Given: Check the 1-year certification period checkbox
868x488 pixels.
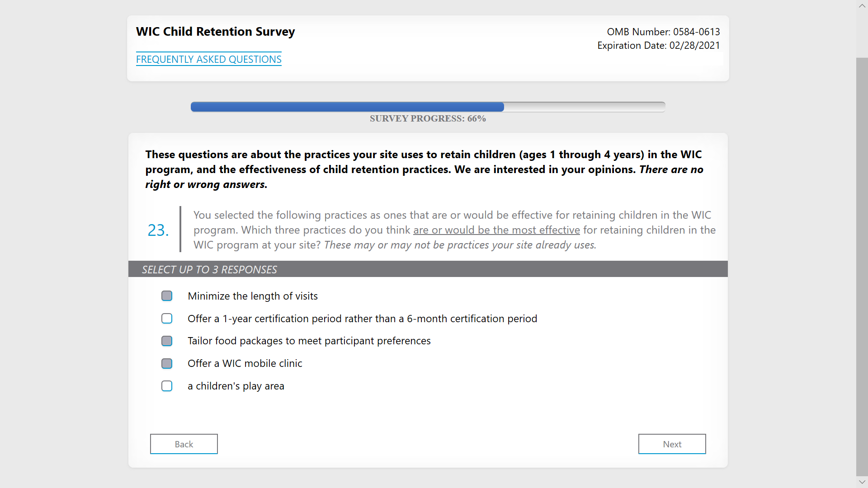Looking at the screenshot, I should point(167,319).
